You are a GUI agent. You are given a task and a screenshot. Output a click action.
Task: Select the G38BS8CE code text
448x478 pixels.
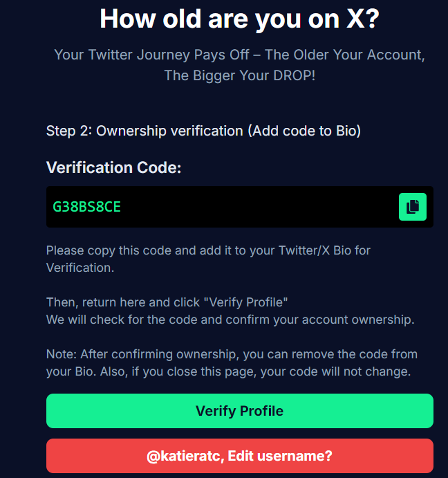coord(87,207)
